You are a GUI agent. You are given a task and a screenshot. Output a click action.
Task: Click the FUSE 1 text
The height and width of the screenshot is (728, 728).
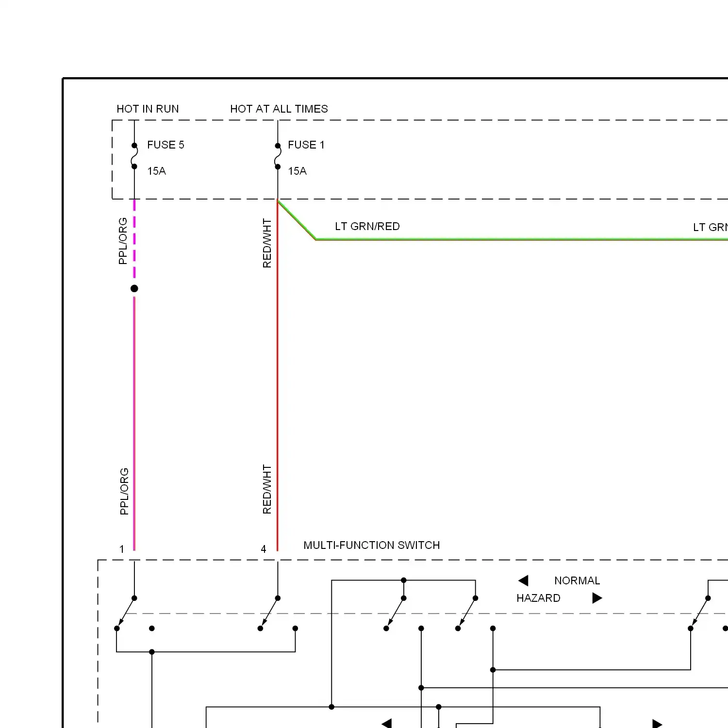coord(306,145)
